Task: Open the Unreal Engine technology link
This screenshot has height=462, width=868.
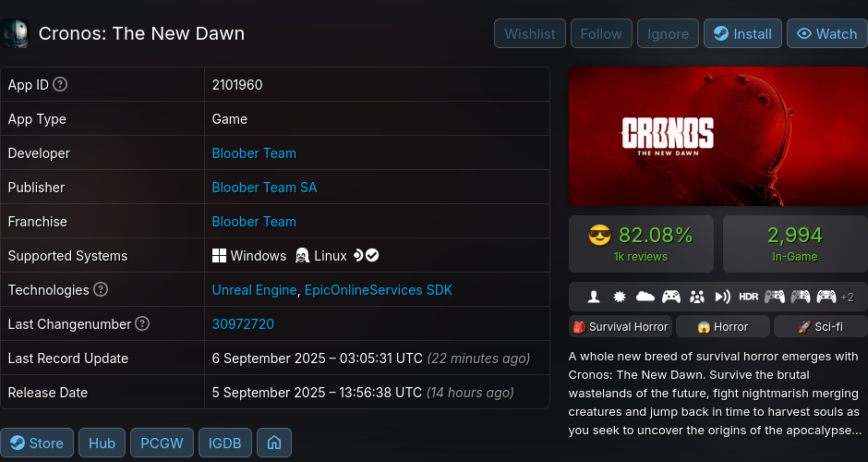Action: (x=254, y=290)
